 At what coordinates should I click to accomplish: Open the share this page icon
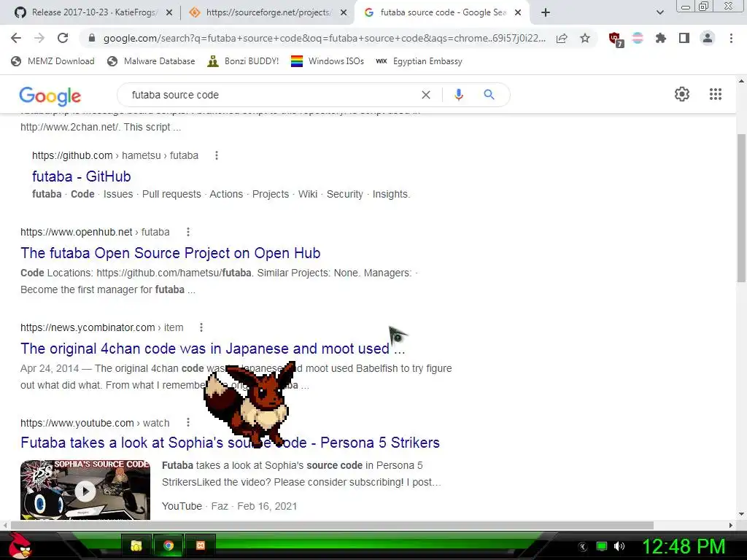(x=562, y=38)
